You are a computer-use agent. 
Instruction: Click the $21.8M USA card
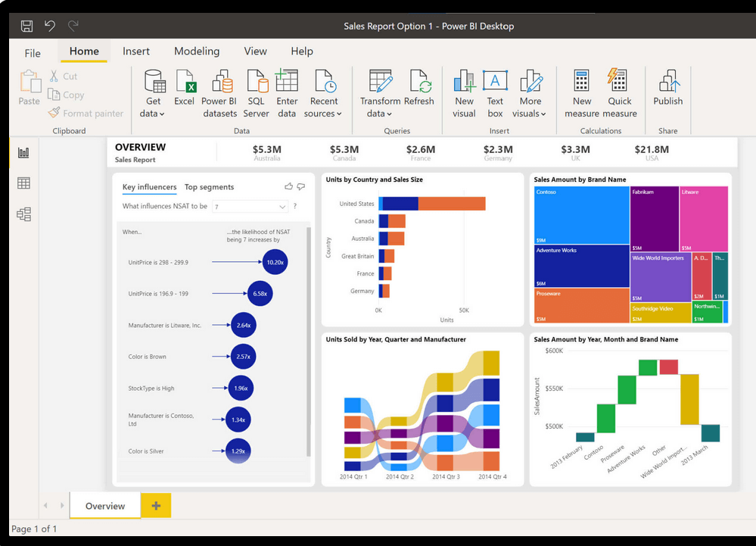(x=652, y=152)
